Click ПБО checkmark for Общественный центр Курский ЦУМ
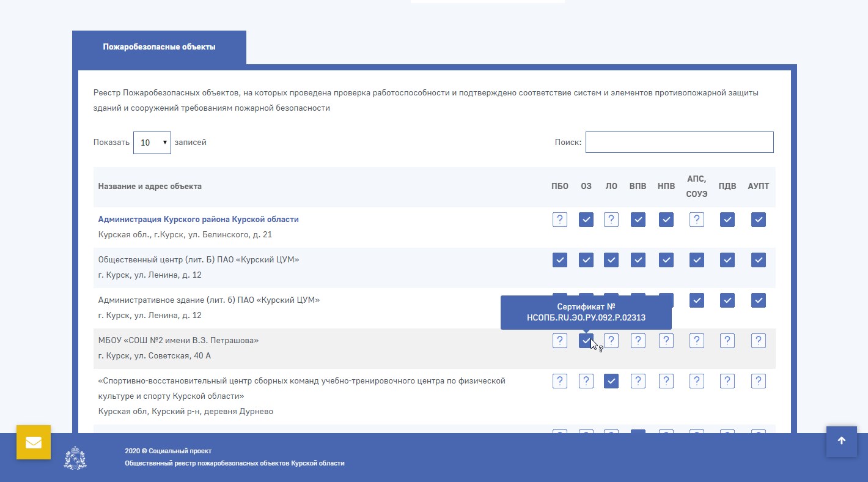 (559, 260)
